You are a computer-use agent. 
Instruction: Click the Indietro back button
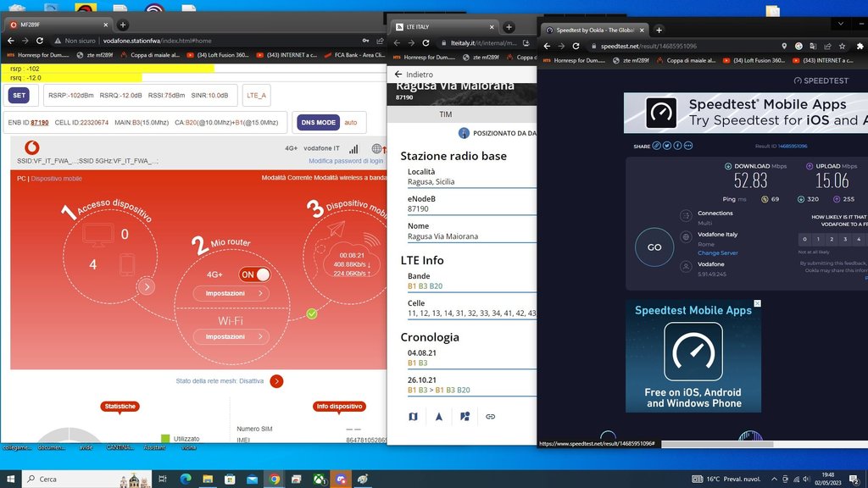[414, 75]
